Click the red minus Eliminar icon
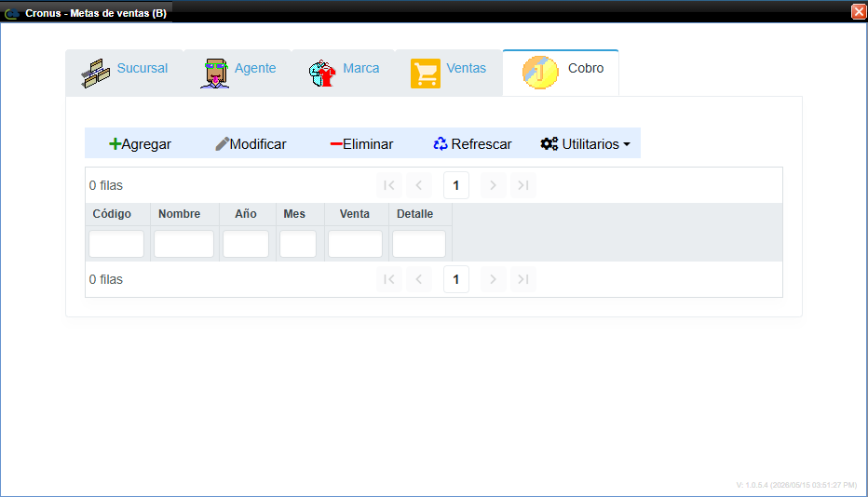Screen dimensions: 868x497 (336, 144)
